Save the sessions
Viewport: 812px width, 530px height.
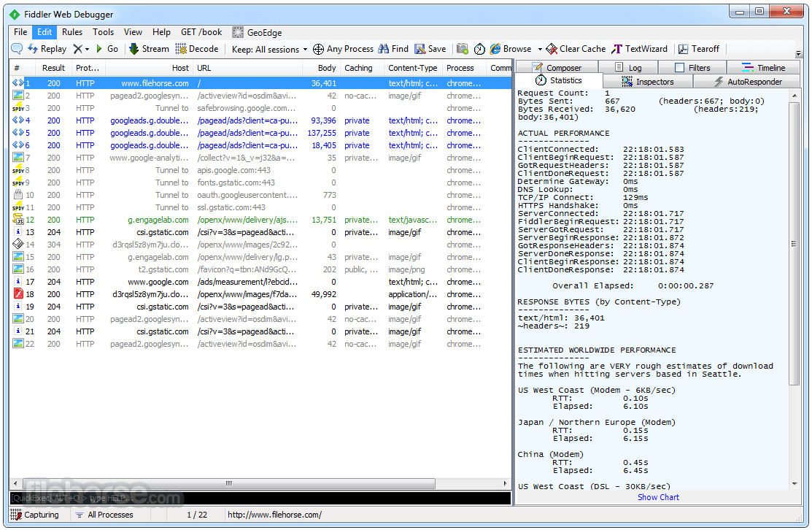(430, 49)
